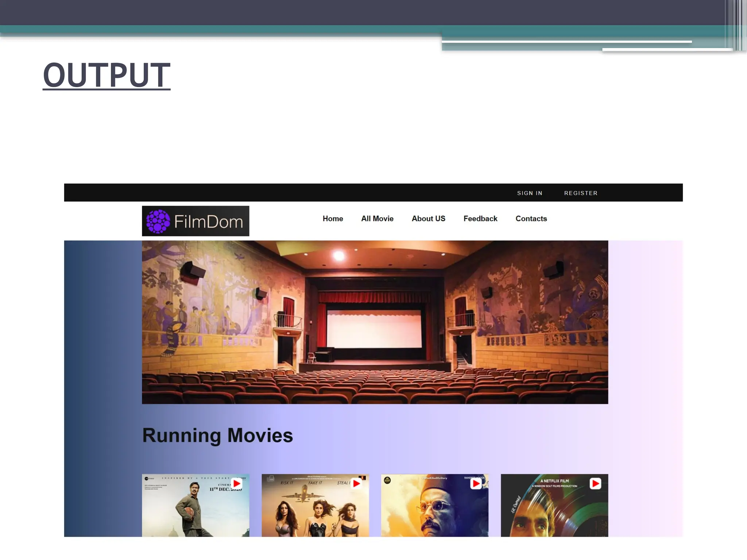Select Feedback in the navigation bar
747x560 pixels.
point(480,219)
